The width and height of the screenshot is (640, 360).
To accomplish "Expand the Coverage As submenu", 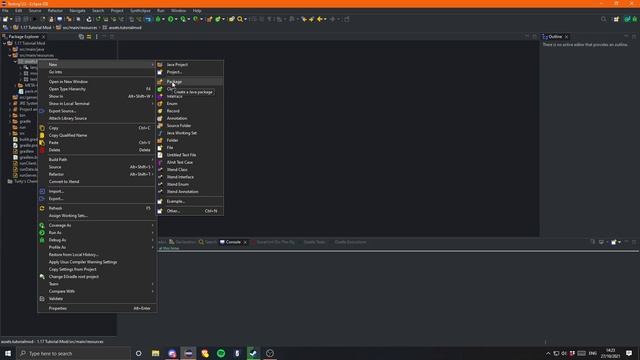I will click(x=153, y=225).
